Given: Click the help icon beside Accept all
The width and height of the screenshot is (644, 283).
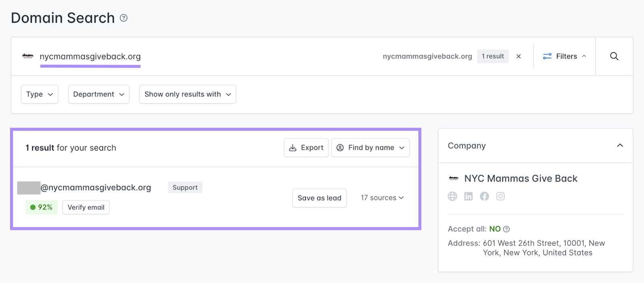Looking at the screenshot, I should (506, 229).
